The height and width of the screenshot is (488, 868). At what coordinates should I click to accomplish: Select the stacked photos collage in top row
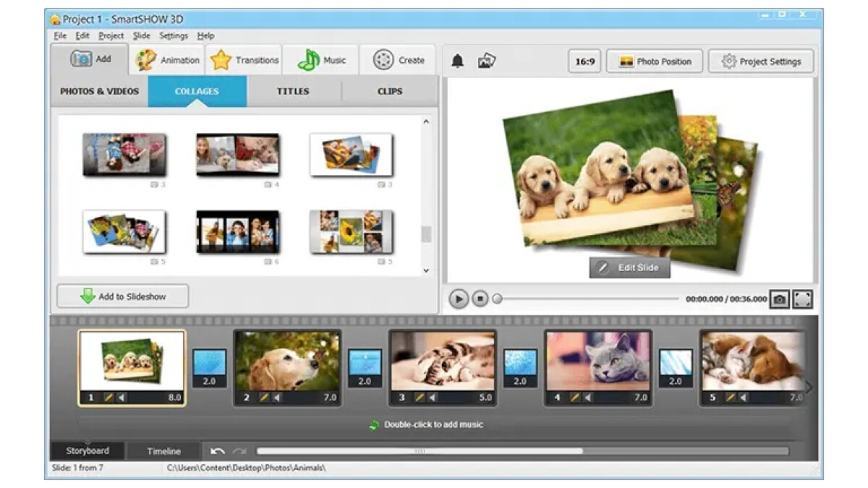352,155
